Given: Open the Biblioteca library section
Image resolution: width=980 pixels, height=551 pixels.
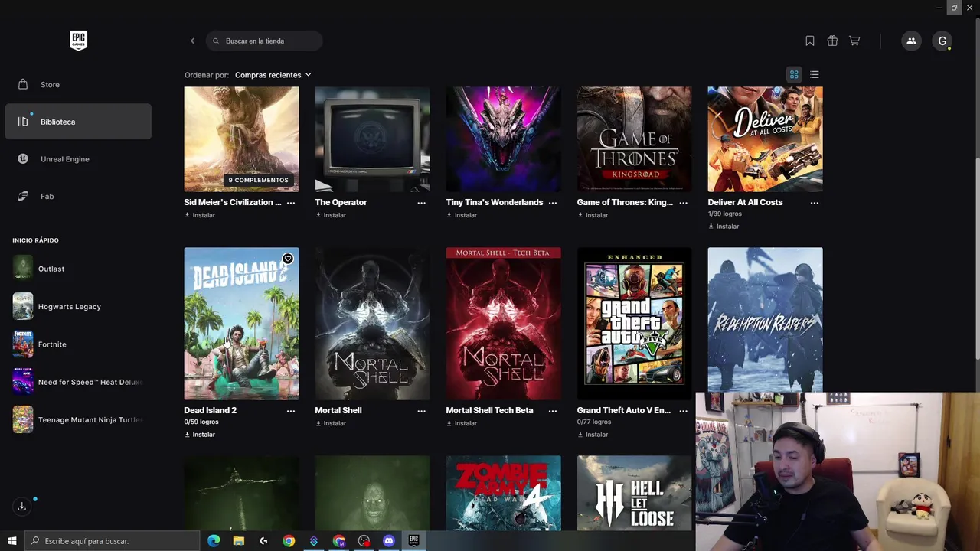Looking at the screenshot, I should tap(78, 122).
